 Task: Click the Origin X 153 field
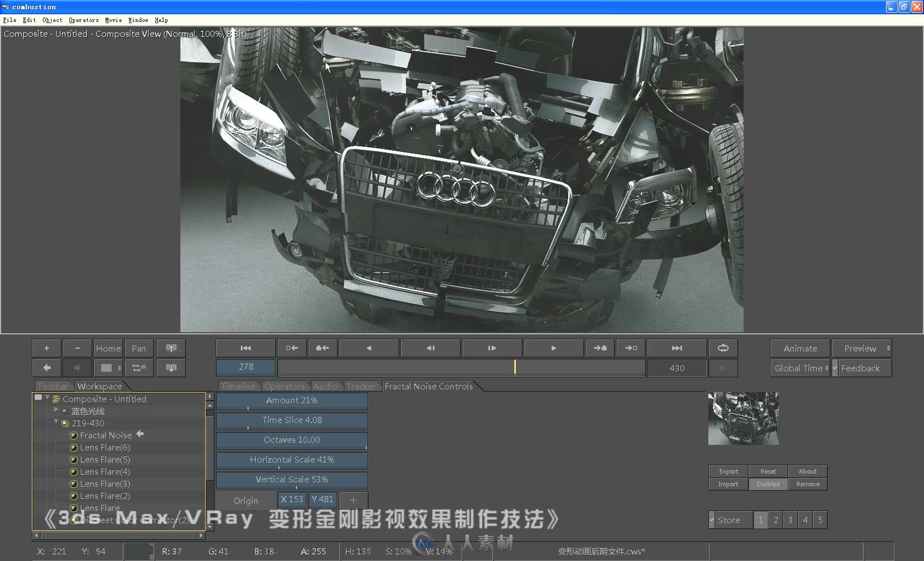coord(291,499)
